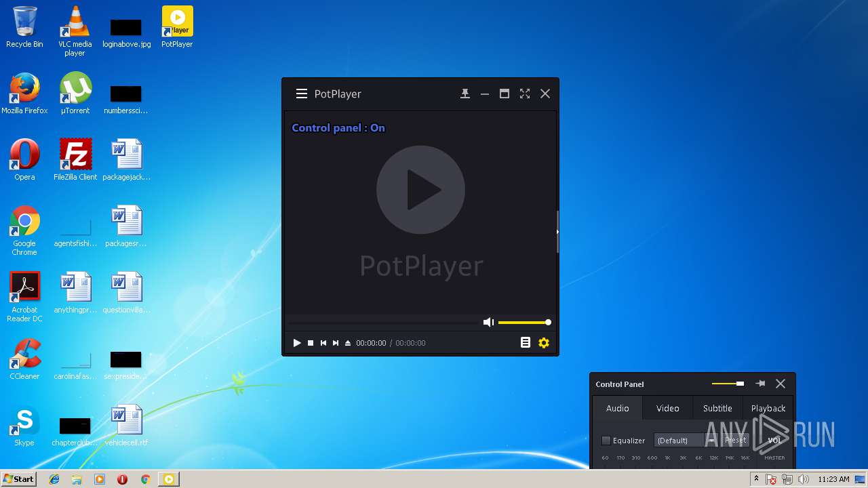The height and width of the screenshot is (488, 868).
Task: Click the large center play button
Action: tap(420, 190)
